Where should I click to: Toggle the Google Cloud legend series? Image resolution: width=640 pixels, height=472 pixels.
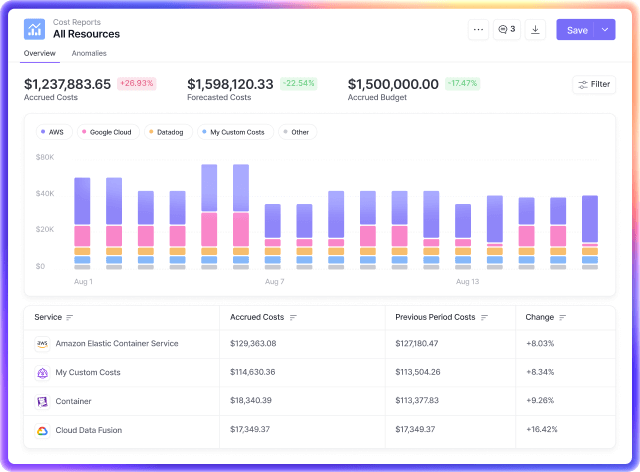pyautogui.click(x=107, y=132)
